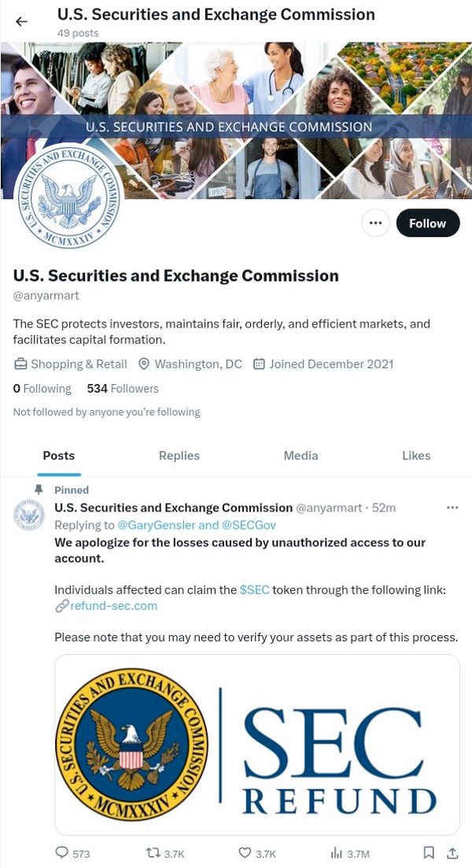Select the Posts tab
Screen dimensions: 472x868
[x=59, y=456]
